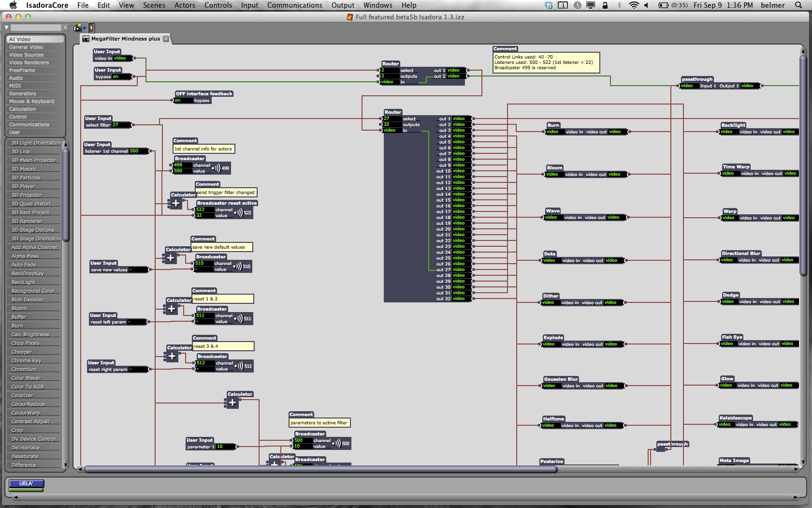Viewport: 812px width, 508px height.
Task: Click the UELA' scene button
Action: [26, 483]
